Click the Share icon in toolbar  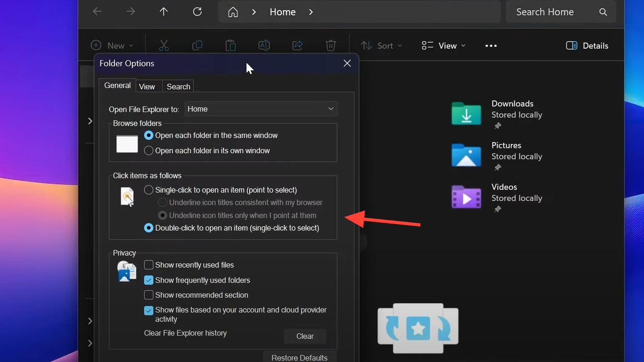[297, 45]
